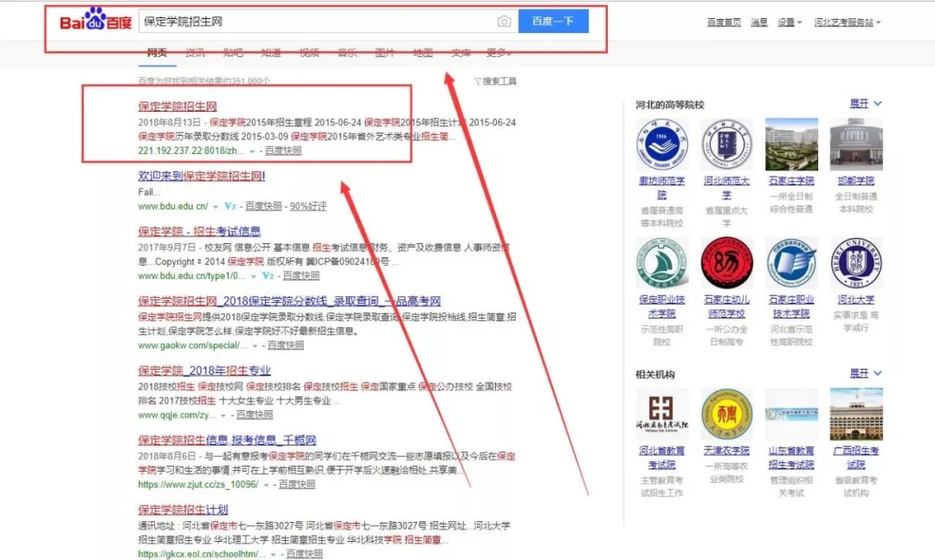The image size is (935, 560).
Task: Open the 知道 tab
Action: pos(271,53)
